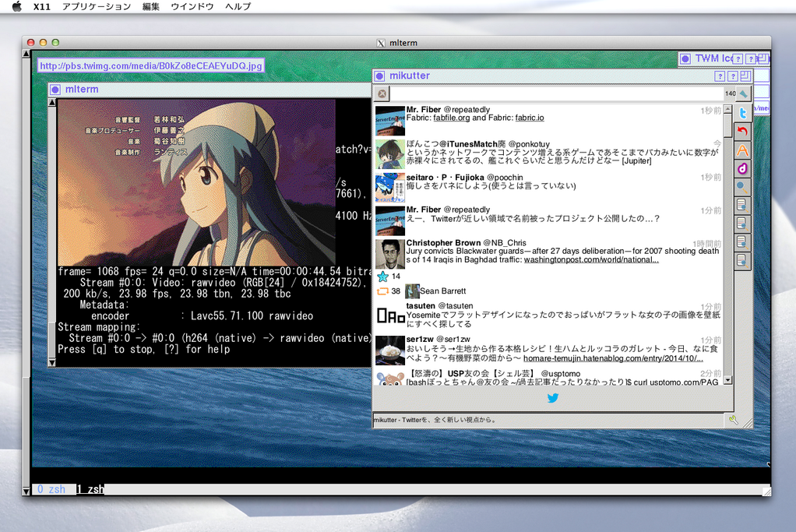Click the scroll-up arrow of the mikutter timeline
Screen dimensions: 796x532
[728, 109]
